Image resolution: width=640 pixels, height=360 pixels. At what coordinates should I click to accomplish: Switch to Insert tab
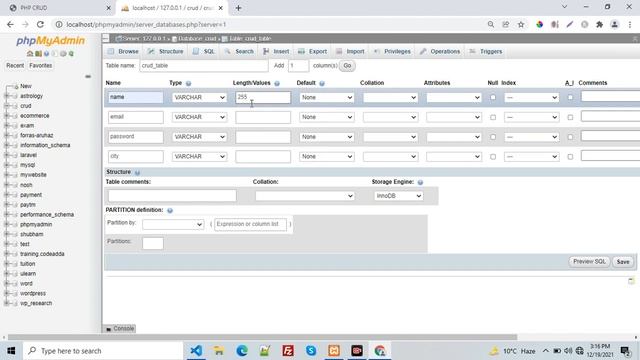click(x=276, y=51)
